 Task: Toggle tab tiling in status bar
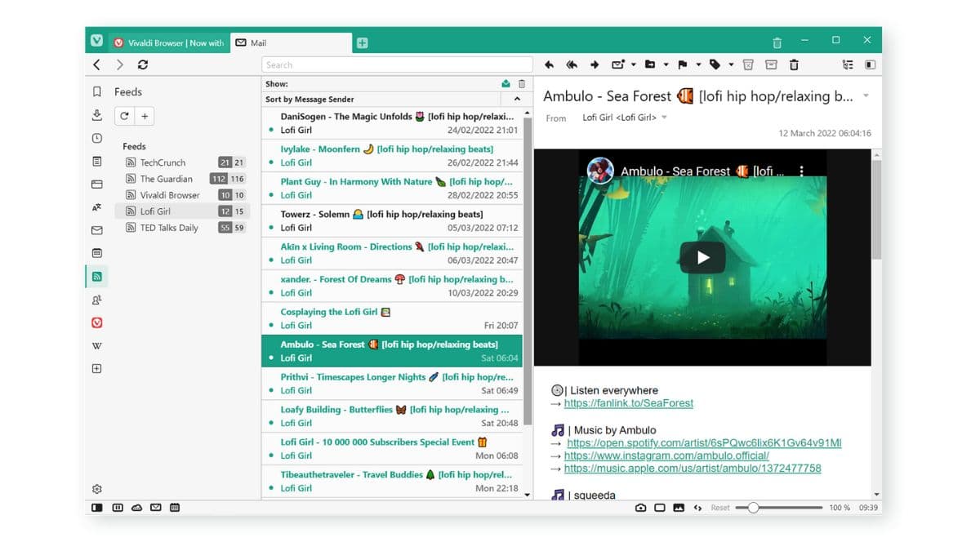[660, 508]
